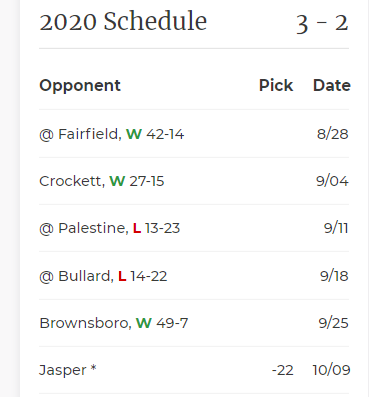Click the 2020 Schedule heading
Viewport: 369px width, 397px height.
click(x=123, y=21)
